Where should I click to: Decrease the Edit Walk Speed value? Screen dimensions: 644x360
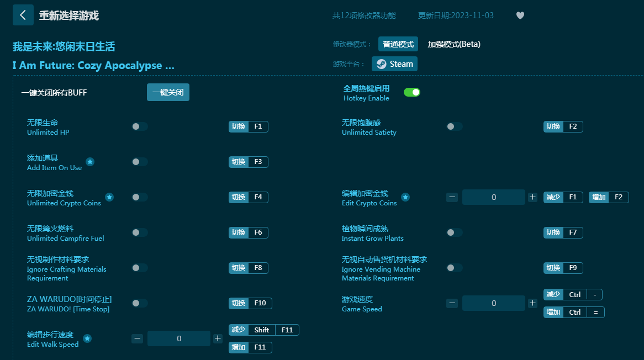click(x=138, y=338)
